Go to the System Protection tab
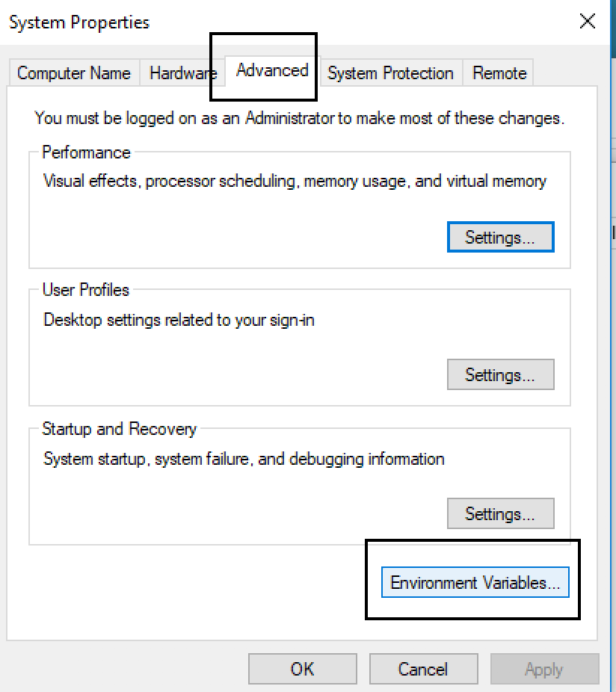This screenshot has height=692, width=616. (390, 73)
